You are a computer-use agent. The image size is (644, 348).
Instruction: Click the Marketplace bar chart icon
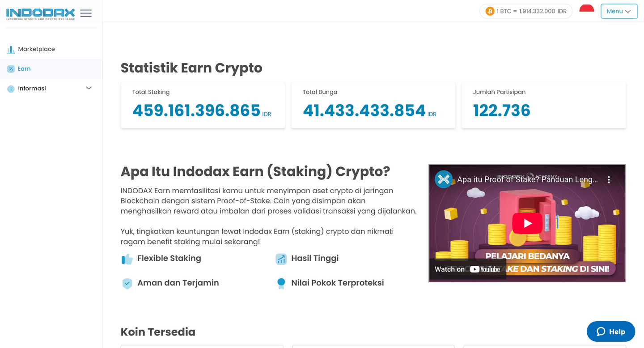point(11,50)
